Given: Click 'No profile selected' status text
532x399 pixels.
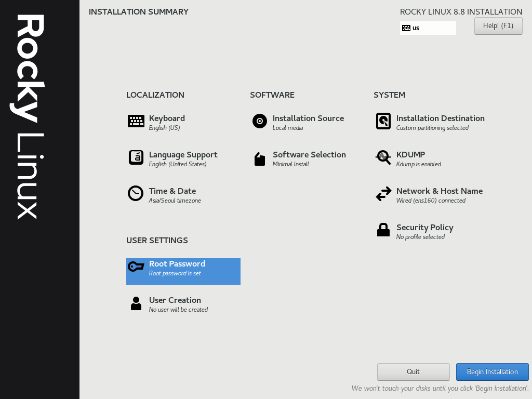Looking at the screenshot, I should tap(420, 237).
